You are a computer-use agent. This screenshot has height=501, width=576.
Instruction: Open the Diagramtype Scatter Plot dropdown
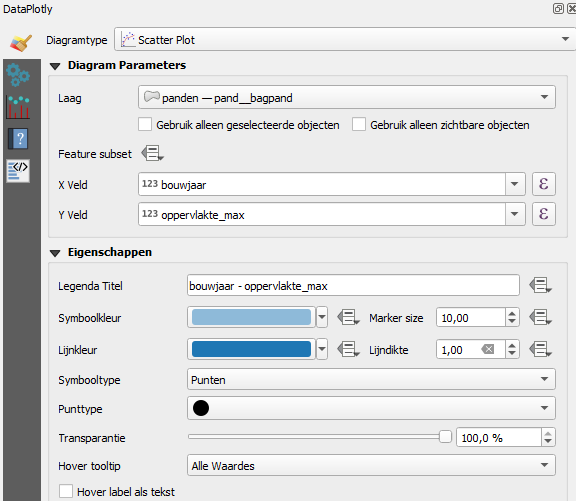click(345, 39)
